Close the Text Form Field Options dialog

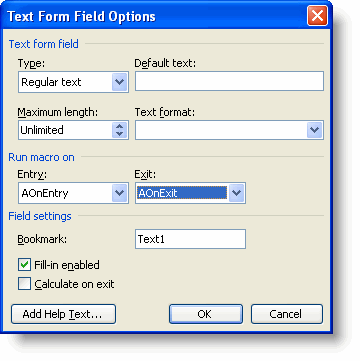click(317, 16)
